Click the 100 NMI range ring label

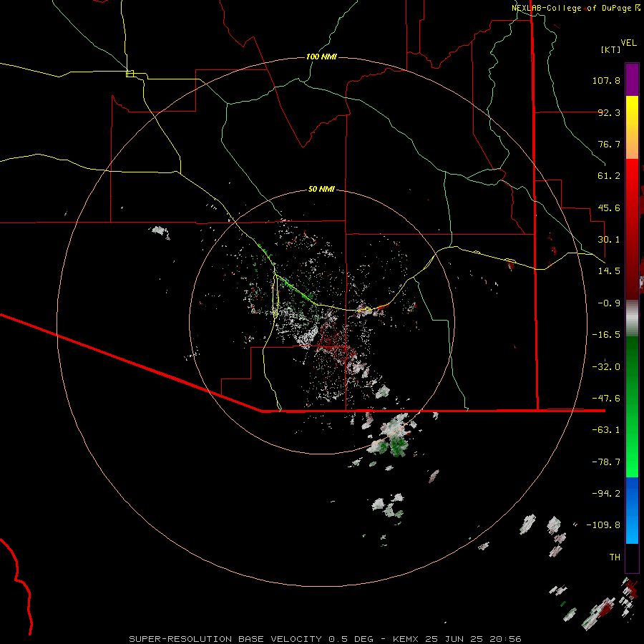(321, 57)
